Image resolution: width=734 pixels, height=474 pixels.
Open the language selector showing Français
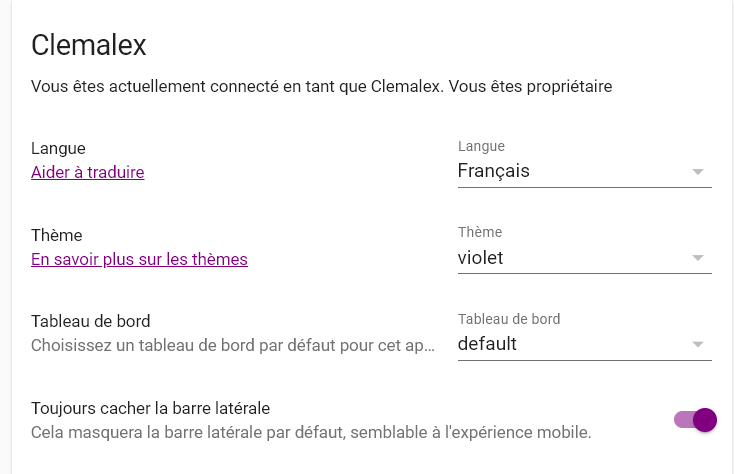[570, 171]
